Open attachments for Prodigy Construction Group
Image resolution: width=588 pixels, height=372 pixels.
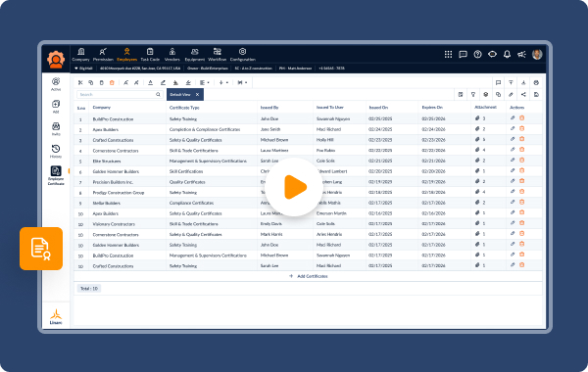point(480,192)
